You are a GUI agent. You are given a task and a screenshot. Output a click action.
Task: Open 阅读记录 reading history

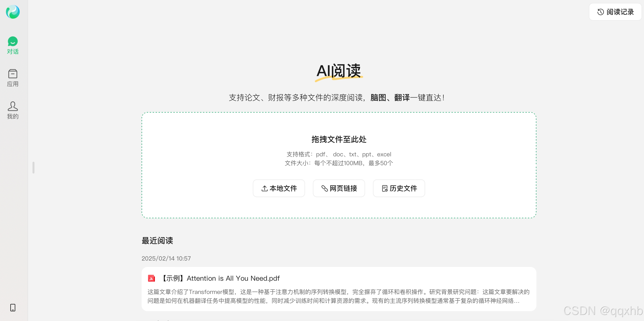tap(615, 12)
